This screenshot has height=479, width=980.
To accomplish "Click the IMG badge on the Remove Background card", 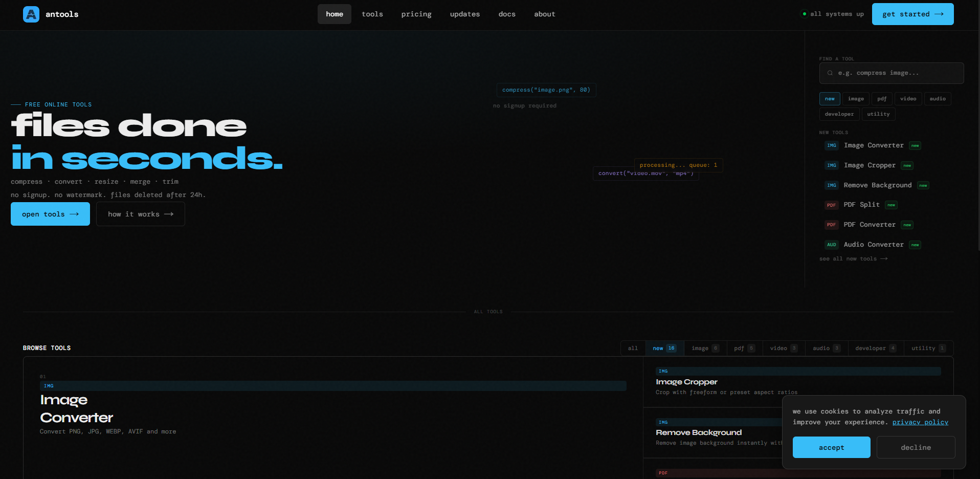I will [x=663, y=422].
